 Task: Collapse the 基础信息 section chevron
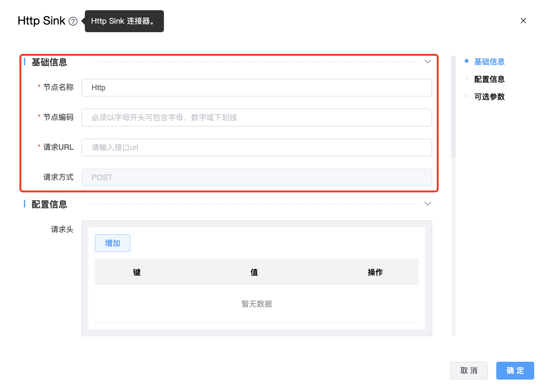click(427, 62)
